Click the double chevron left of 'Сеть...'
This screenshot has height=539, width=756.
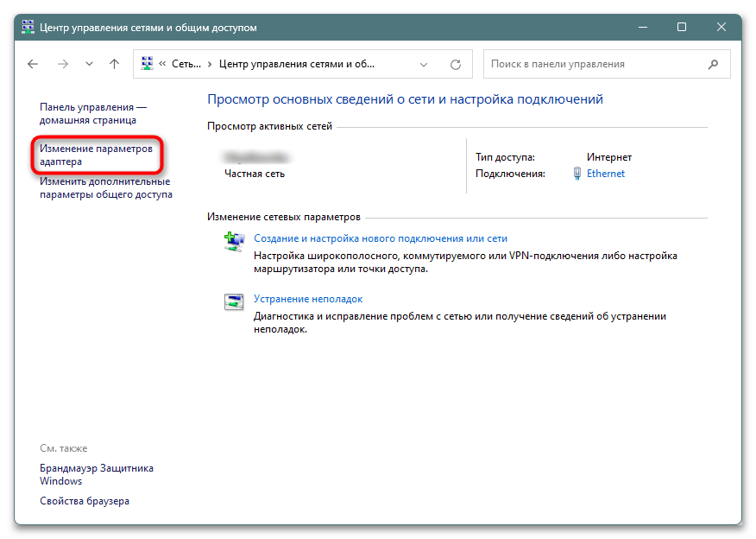162,64
